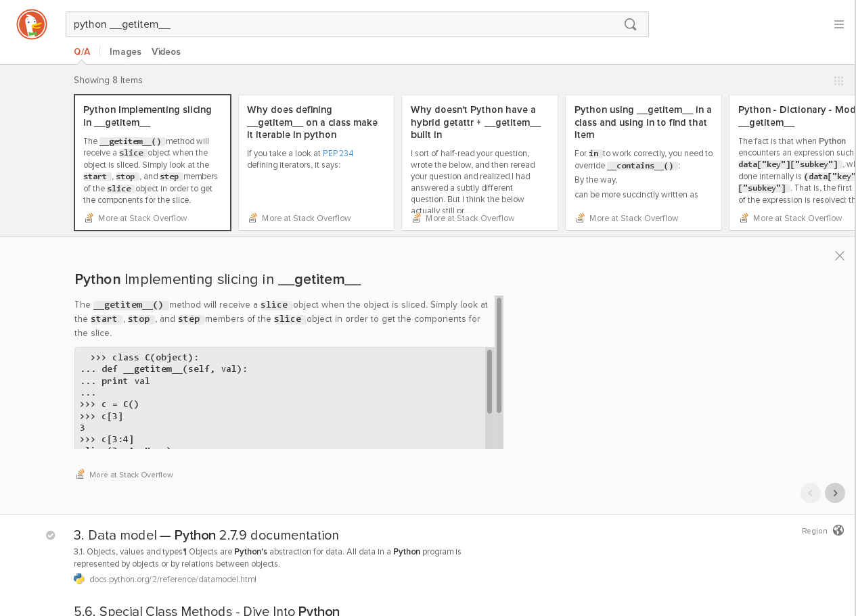Click the checkmark icon beside Data model result
Screen dimensions: 856x616
click(51, 536)
